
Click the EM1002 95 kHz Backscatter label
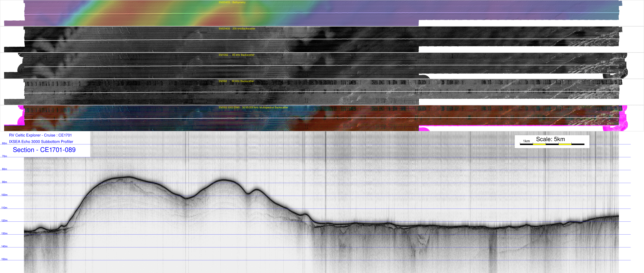[x=236, y=55]
